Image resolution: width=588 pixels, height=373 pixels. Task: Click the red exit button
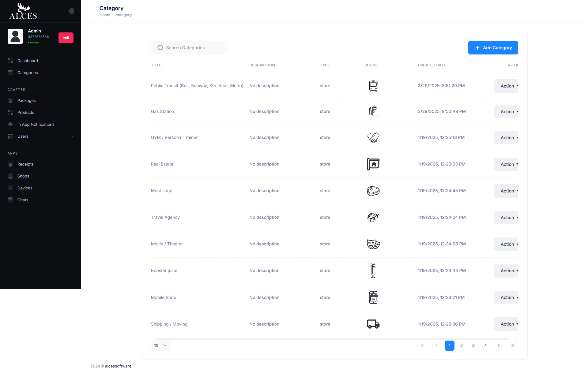pyautogui.click(x=66, y=38)
